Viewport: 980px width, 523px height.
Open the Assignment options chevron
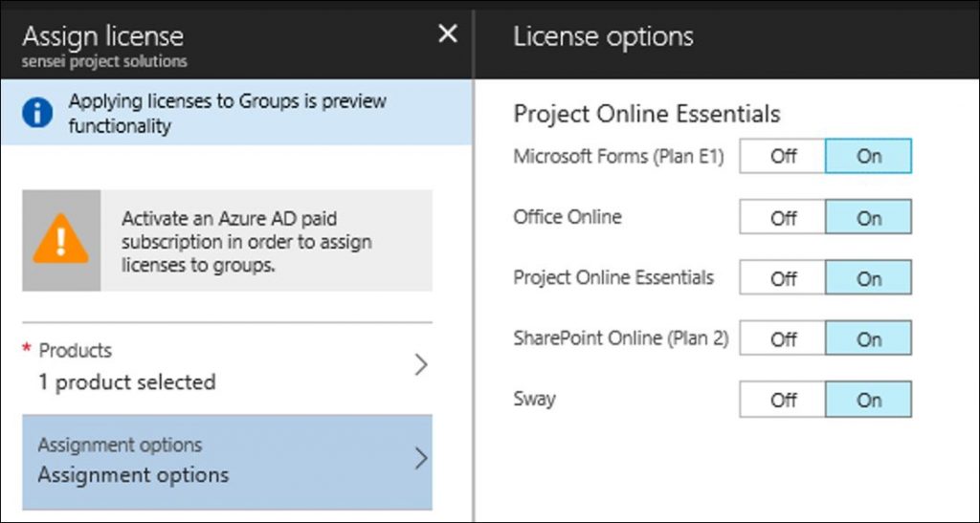(421, 459)
